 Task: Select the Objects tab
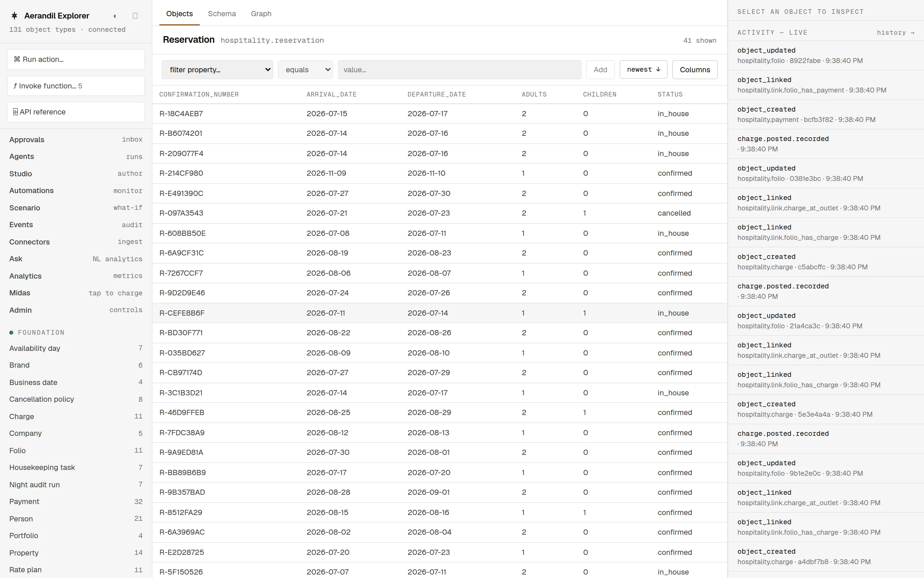(179, 14)
